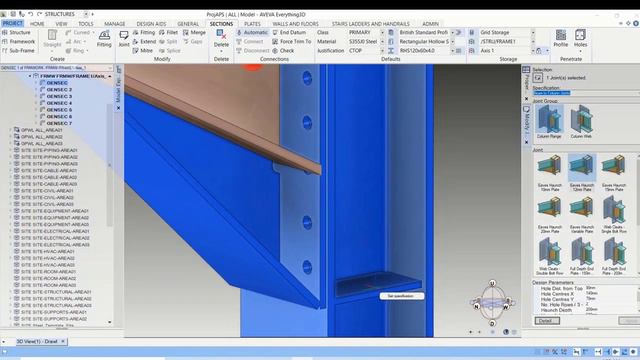Select Eaves Haunch Variable Plate joint
Screen dimensions: 640x360
[582, 215]
